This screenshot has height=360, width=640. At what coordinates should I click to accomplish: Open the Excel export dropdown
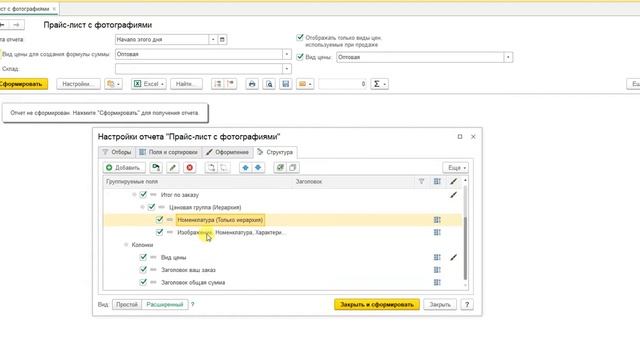click(149, 84)
